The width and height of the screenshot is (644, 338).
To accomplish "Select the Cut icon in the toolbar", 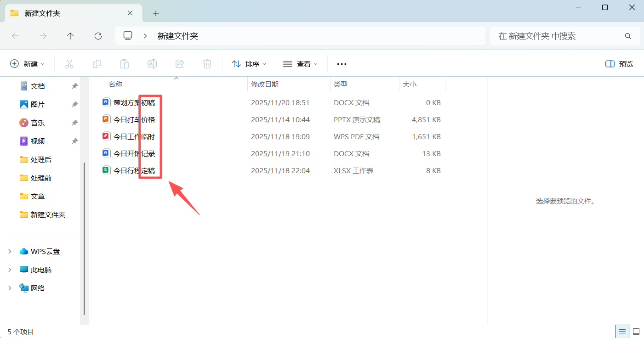I will tap(69, 64).
